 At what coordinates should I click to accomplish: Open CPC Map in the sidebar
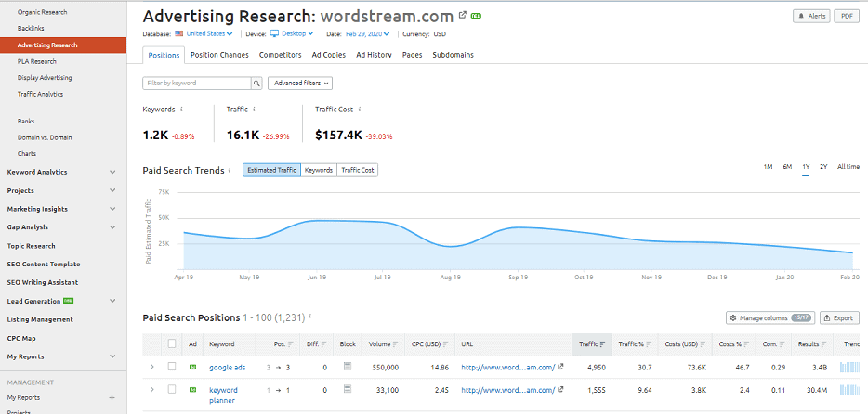coord(21,338)
